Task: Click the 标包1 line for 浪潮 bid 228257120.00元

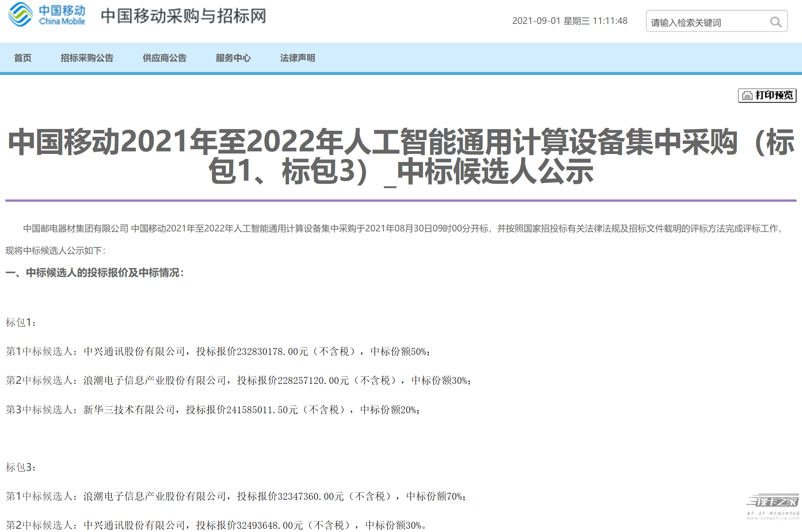Action: tap(238, 380)
